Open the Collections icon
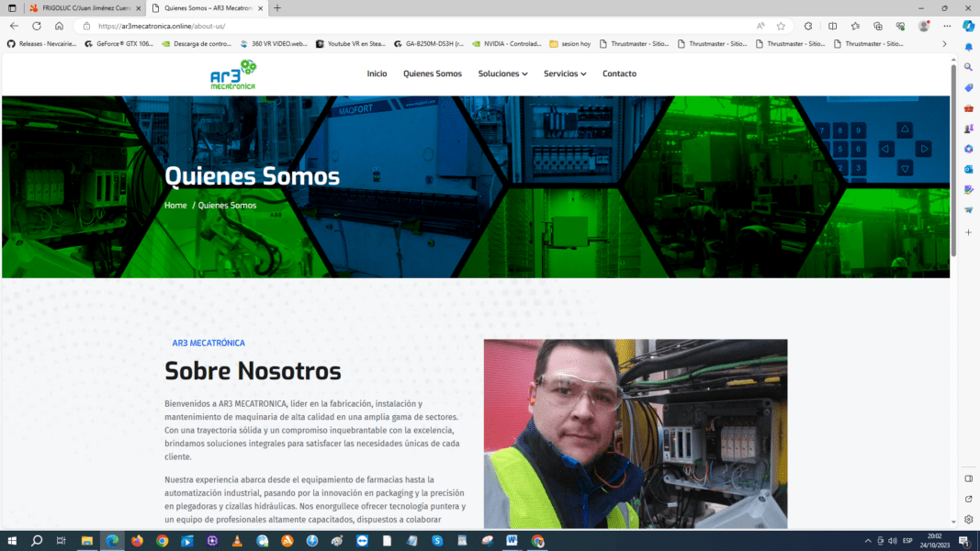The image size is (980, 551). [x=877, y=27]
